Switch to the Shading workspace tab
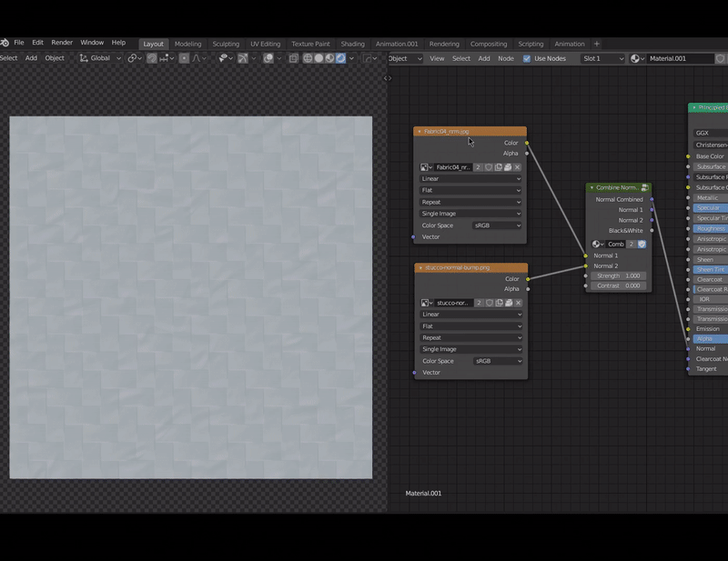The width and height of the screenshot is (728, 561). [x=353, y=44]
